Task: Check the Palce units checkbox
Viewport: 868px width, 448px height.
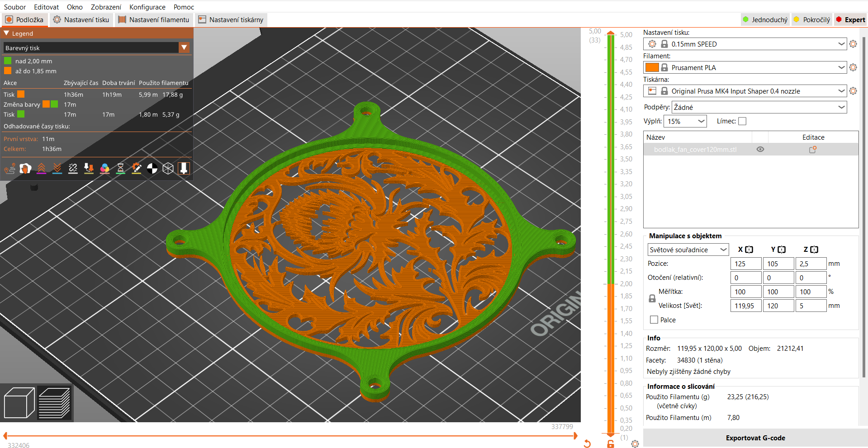Action: 654,320
